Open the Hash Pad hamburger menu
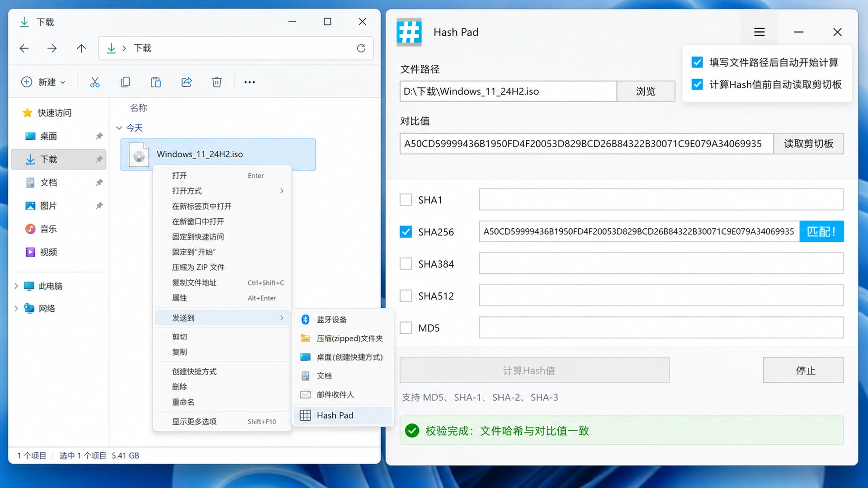The image size is (868, 488). [759, 32]
